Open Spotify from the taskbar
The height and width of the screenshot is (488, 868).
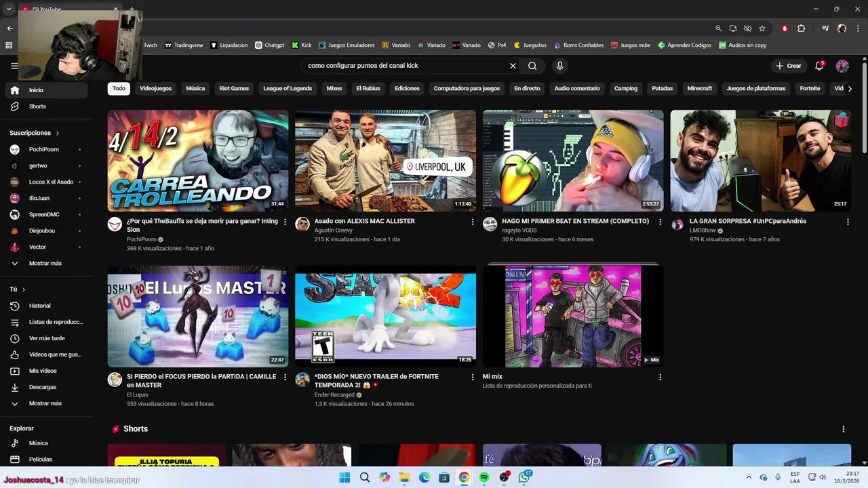(484, 477)
